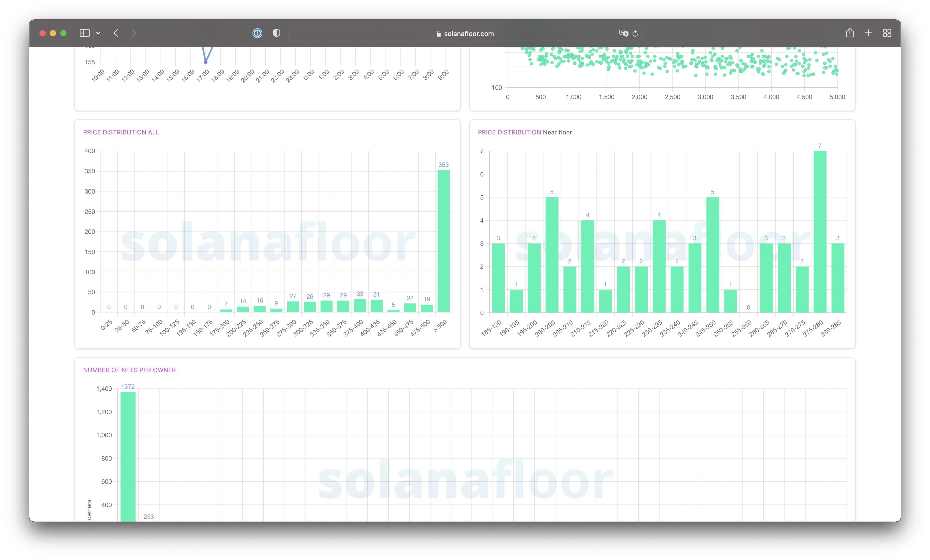Click the 200-205 bar in Near floor chart
Image resolution: width=930 pixels, height=560 pixels.
pyautogui.click(x=552, y=255)
